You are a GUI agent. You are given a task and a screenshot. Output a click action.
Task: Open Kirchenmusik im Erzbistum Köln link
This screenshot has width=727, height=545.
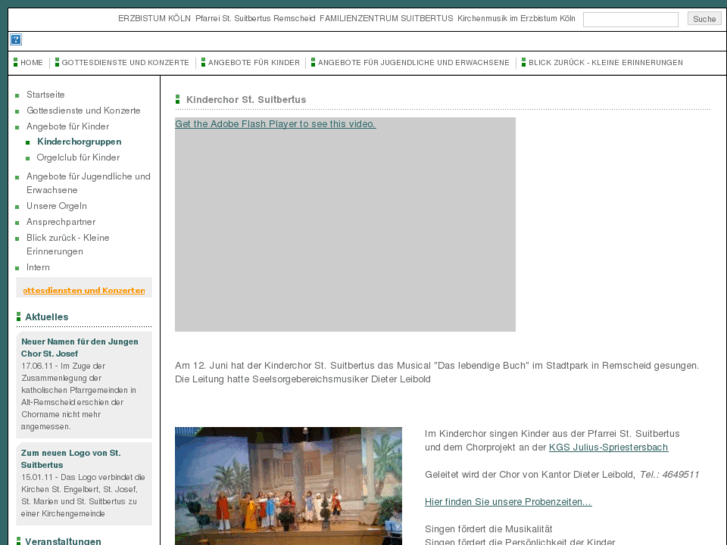[516, 19]
